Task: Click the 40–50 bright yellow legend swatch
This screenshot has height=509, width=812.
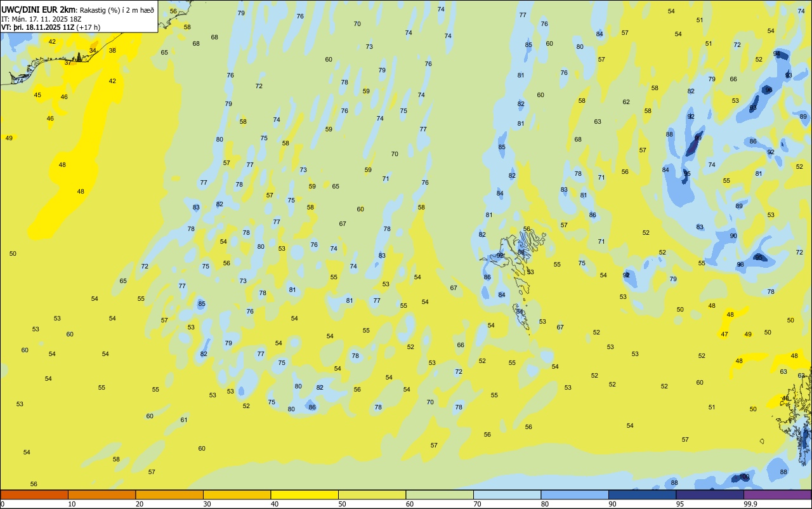Action: (x=304, y=494)
